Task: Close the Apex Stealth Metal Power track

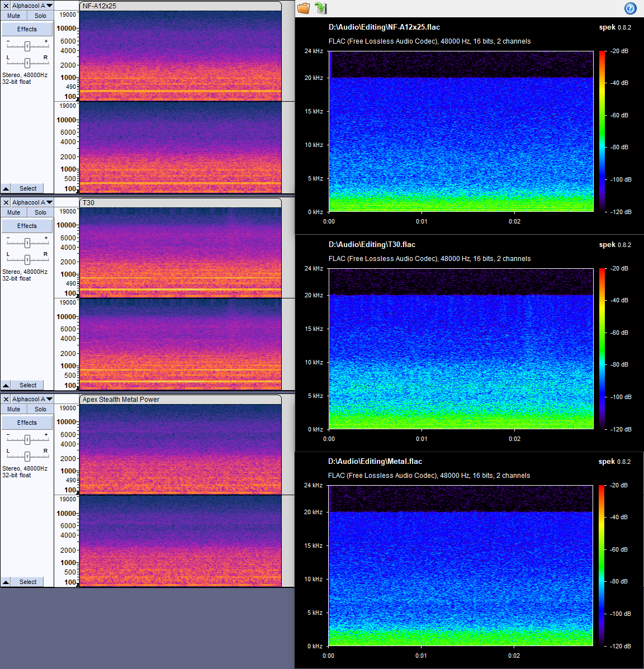Action: point(6,399)
